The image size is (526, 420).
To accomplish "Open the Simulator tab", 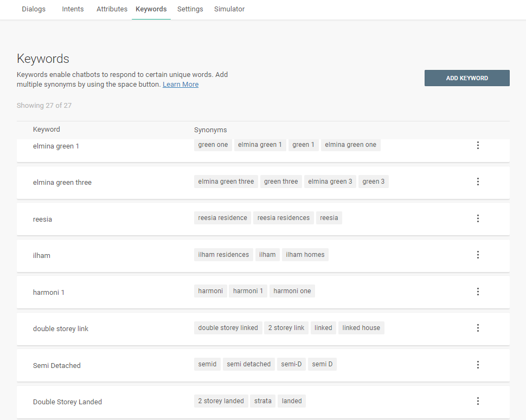I will tap(229, 9).
